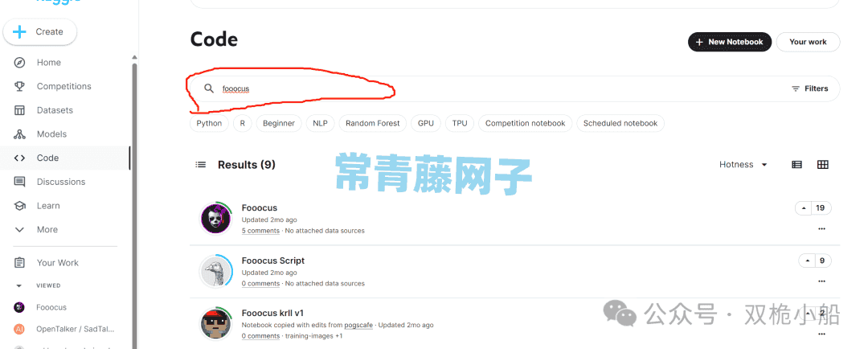868x349 pixels.
Task: Click the list icon beside Results
Action: click(x=200, y=165)
